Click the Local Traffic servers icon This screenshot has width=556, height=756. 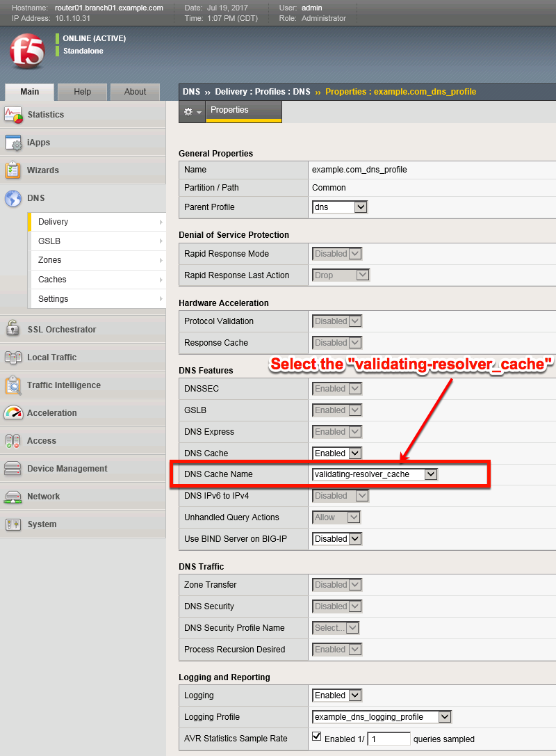pyautogui.click(x=13, y=357)
